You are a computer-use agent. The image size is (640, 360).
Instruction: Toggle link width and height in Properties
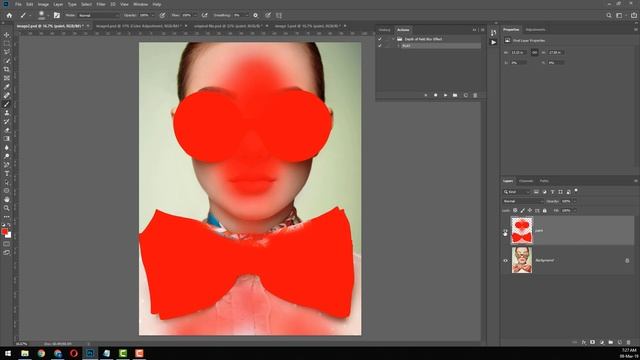coord(534,53)
